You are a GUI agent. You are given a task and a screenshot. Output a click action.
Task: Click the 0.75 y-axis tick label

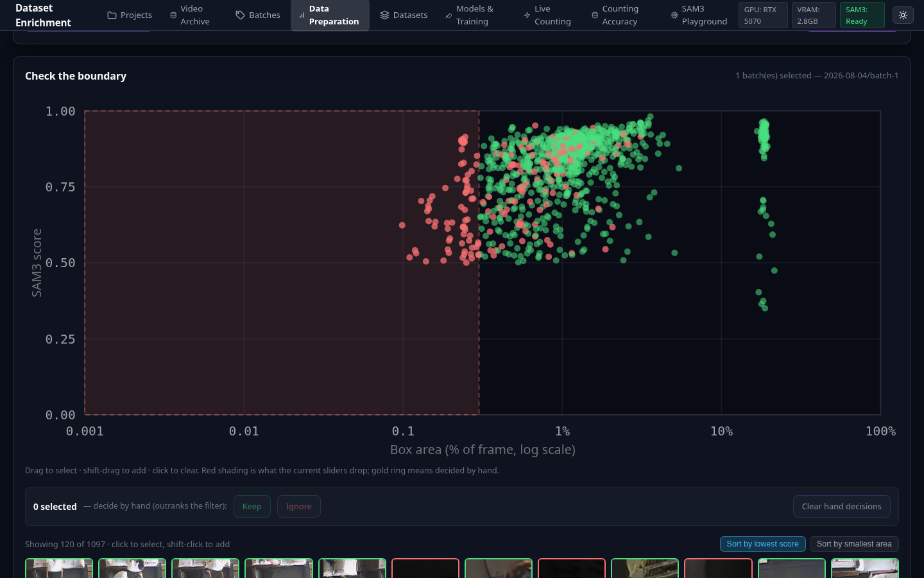[60, 187]
